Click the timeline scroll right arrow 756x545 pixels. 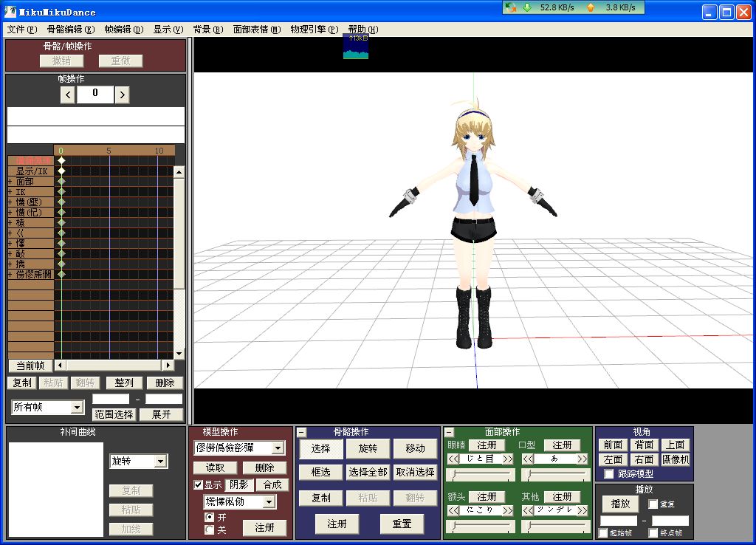(x=168, y=365)
